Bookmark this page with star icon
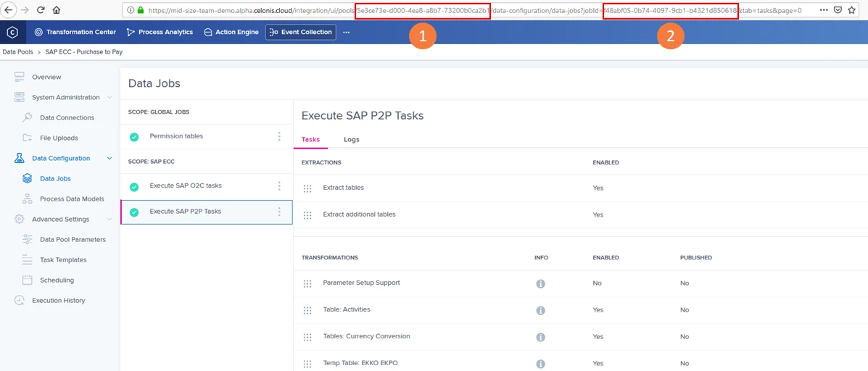 click(x=852, y=10)
